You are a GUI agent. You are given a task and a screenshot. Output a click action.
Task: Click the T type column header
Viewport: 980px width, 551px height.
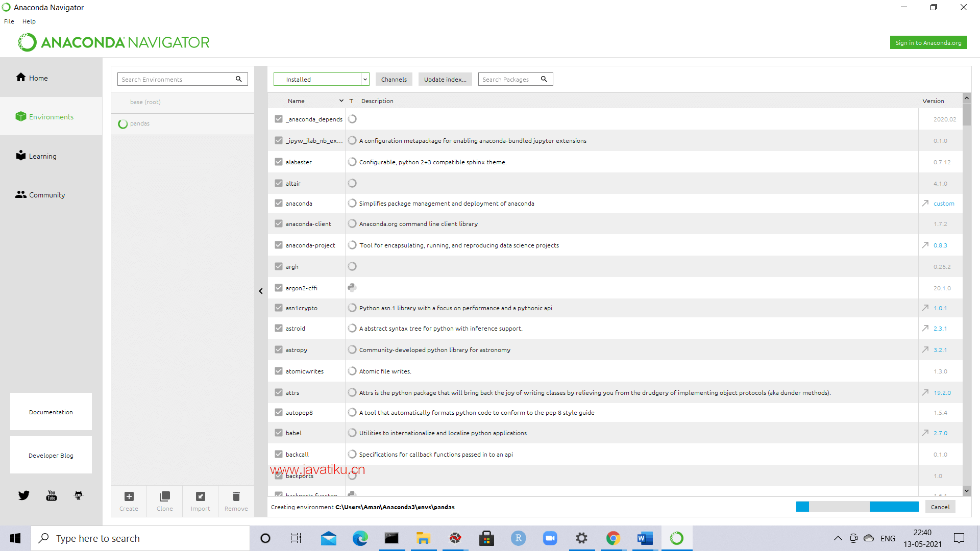pyautogui.click(x=351, y=101)
